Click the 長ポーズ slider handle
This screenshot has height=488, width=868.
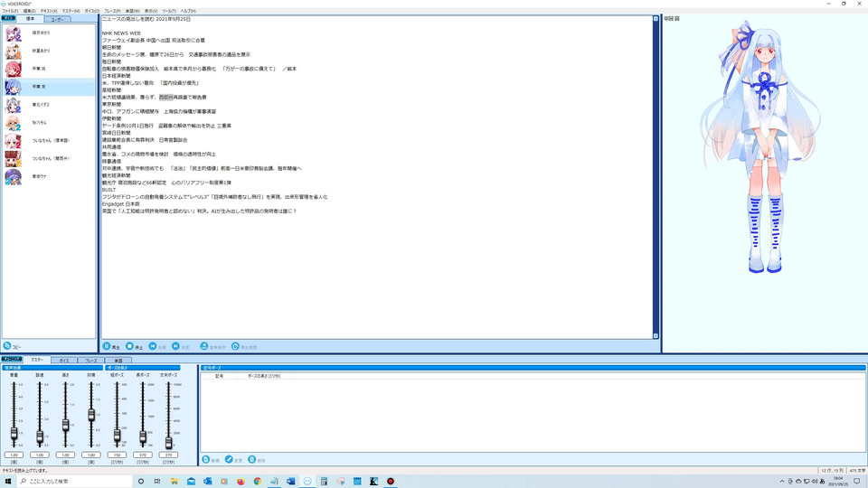tap(143, 437)
